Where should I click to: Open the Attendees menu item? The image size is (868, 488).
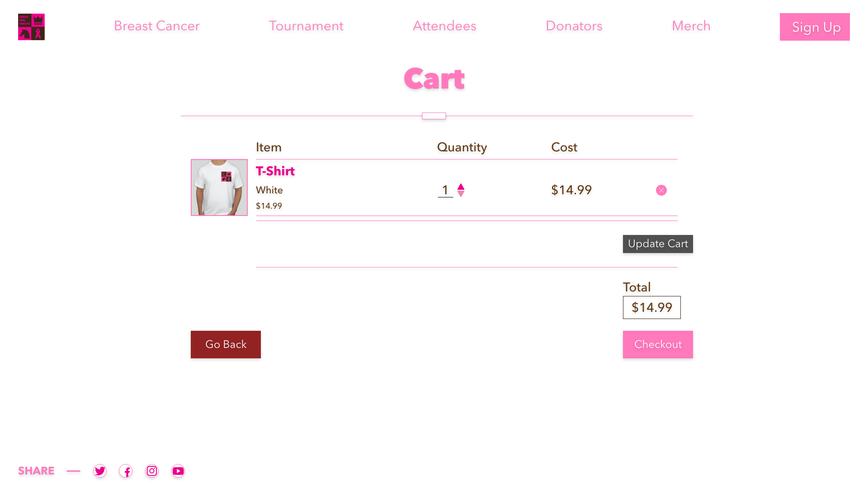click(x=444, y=26)
